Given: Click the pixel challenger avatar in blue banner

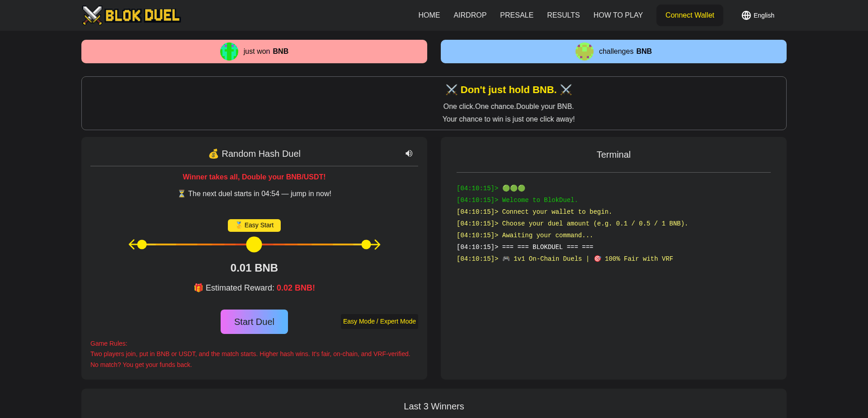Looking at the screenshot, I should pyautogui.click(x=584, y=51).
